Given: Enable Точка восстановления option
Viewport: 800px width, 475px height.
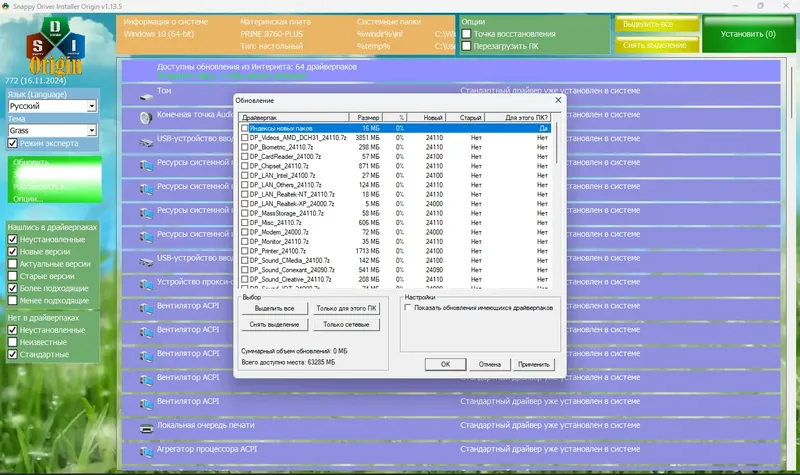Looking at the screenshot, I should click(466, 34).
